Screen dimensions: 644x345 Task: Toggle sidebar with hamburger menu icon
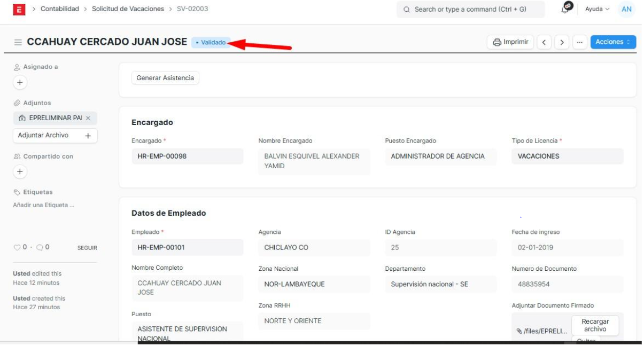point(18,42)
